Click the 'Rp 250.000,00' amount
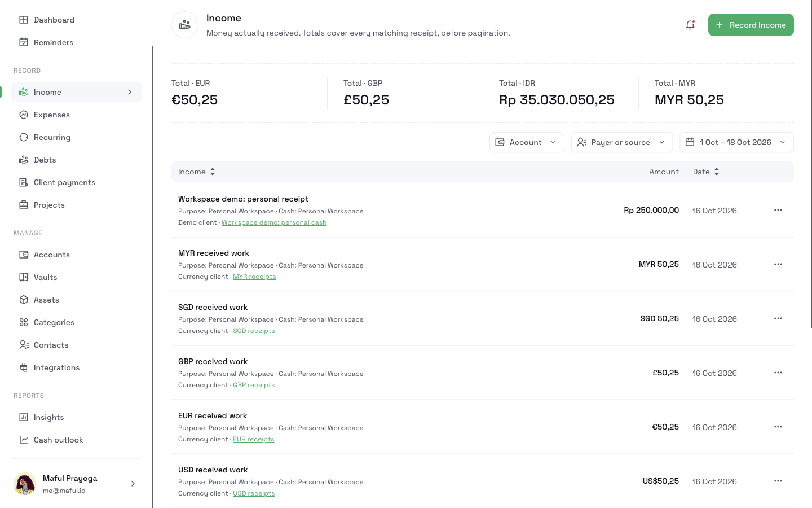 coord(651,210)
